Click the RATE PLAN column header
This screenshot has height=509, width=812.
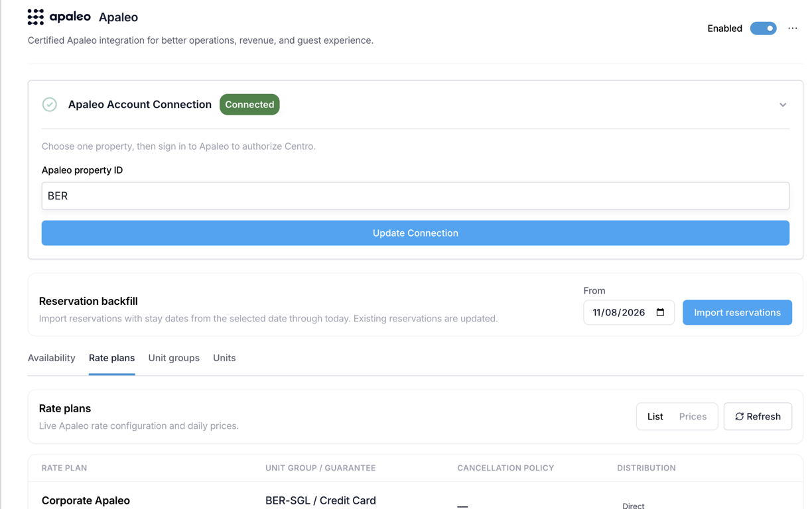64,468
